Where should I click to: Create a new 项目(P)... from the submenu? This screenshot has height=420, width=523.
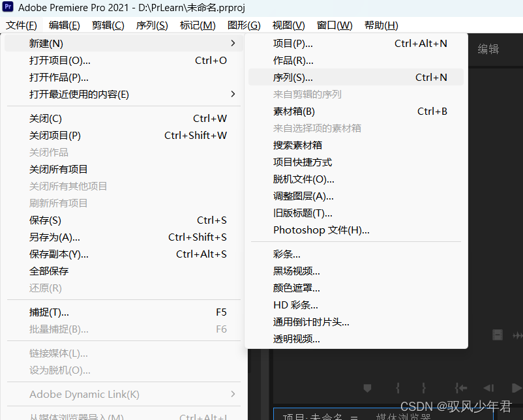[356, 43]
